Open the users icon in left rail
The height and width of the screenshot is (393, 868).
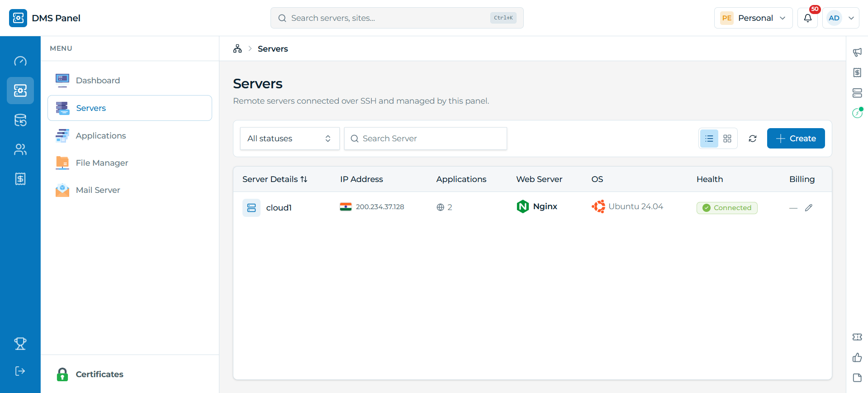coord(20,149)
